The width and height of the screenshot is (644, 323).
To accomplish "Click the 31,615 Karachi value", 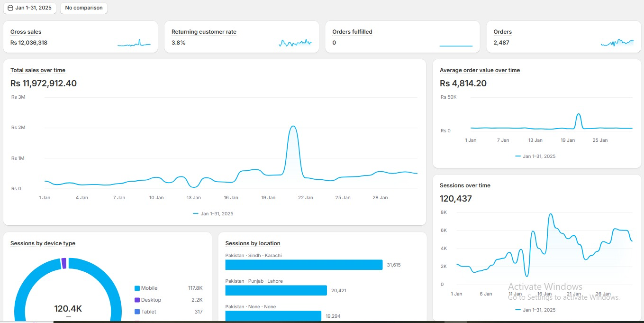I will (394, 265).
